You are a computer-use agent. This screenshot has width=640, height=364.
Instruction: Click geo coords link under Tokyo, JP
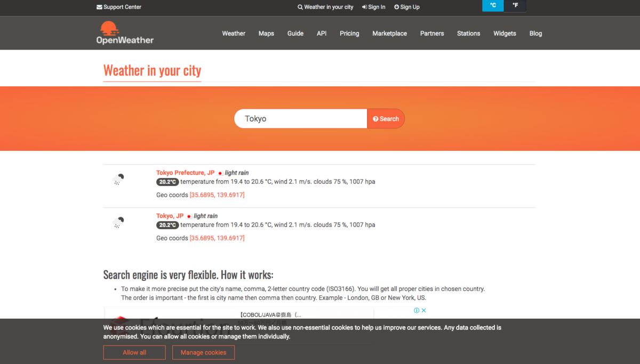pyautogui.click(x=217, y=238)
